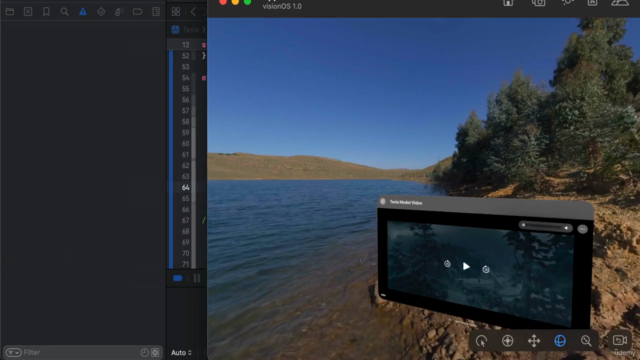The width and height of the screenshot is (640, 360).
Task: Open the Find navigator magnifier icon
Action: click(64, 11)
